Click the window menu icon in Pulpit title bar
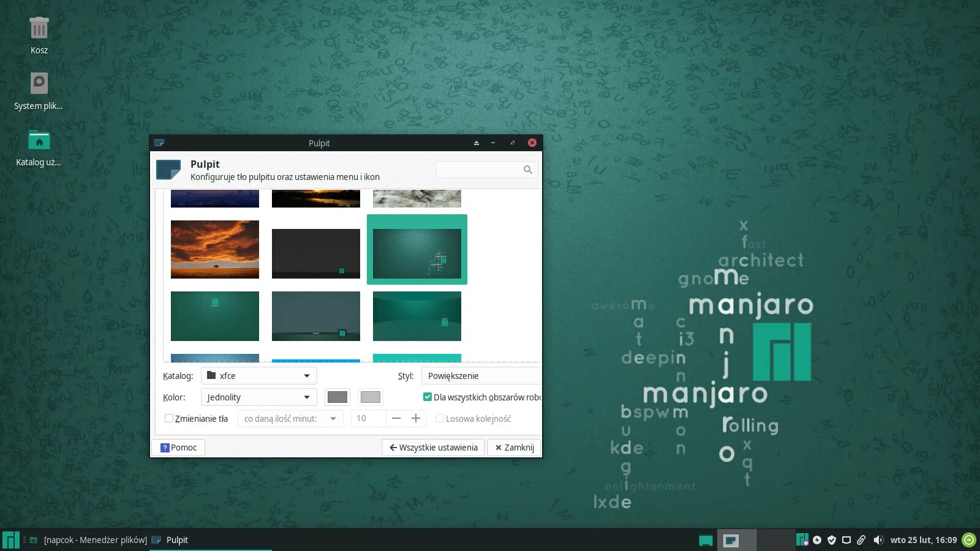980x551 pixels. 159,143
